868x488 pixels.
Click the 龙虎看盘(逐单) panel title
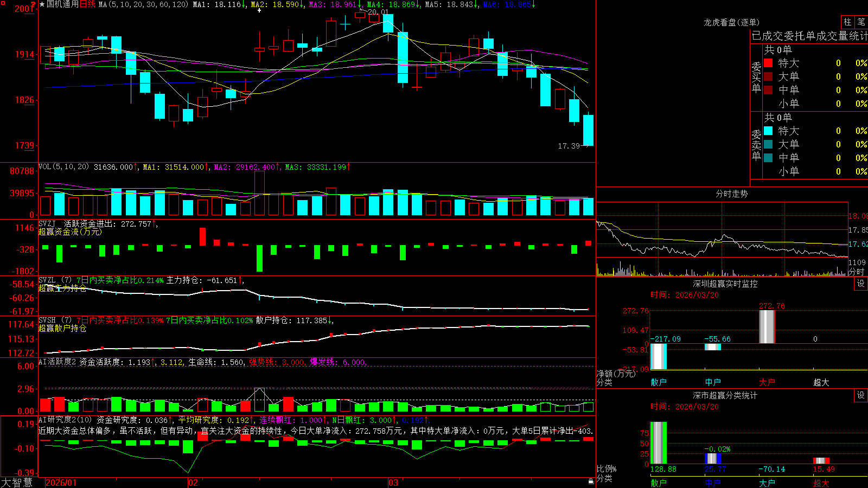(732, 22)
